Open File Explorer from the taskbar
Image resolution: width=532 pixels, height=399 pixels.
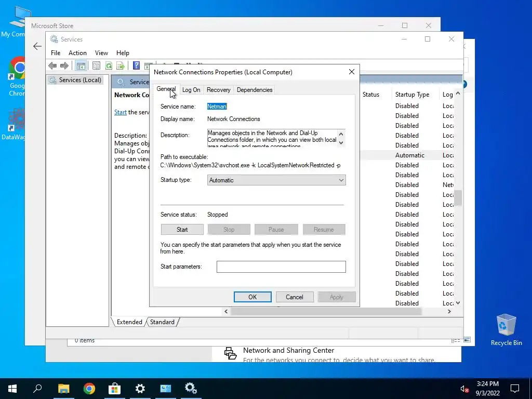click(63, 389)
